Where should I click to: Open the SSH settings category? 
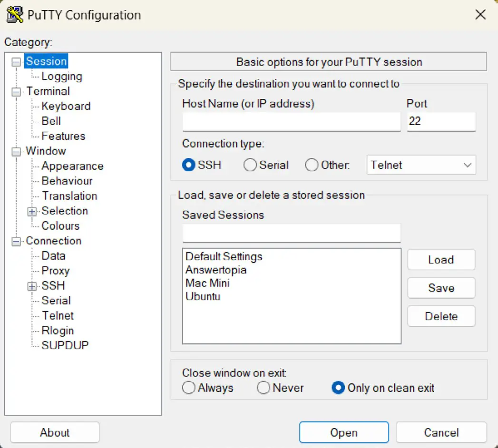53,285
